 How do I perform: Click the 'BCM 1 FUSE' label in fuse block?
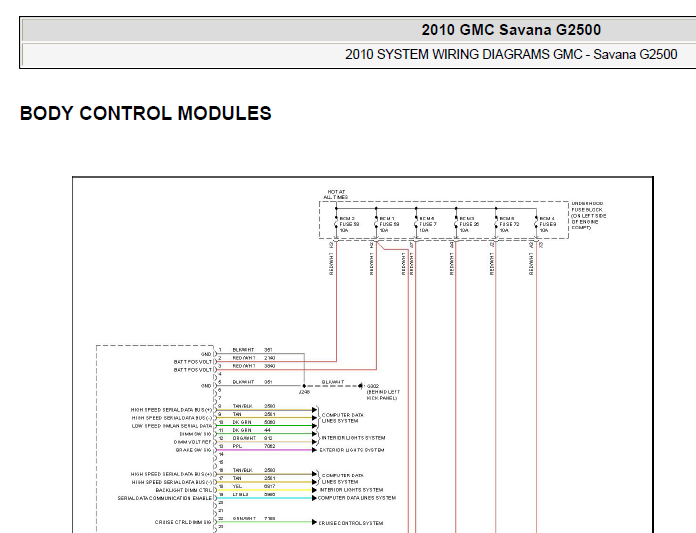tap(389, 221)
